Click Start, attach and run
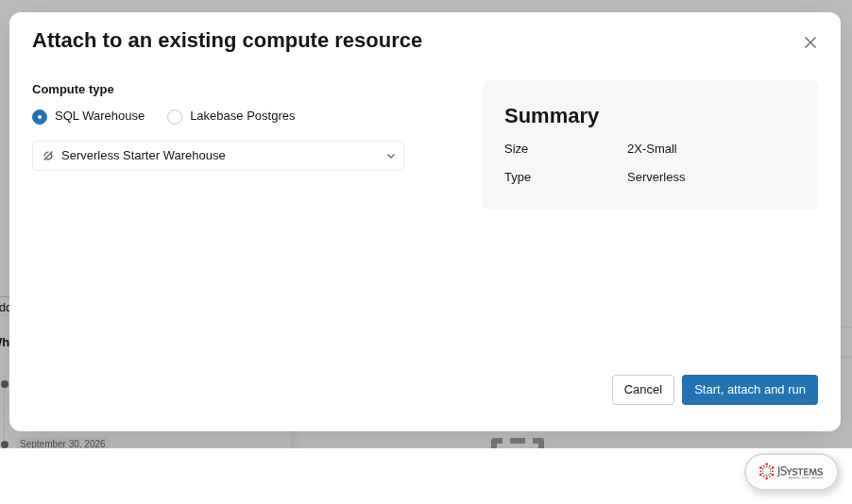 click(750, 390)
